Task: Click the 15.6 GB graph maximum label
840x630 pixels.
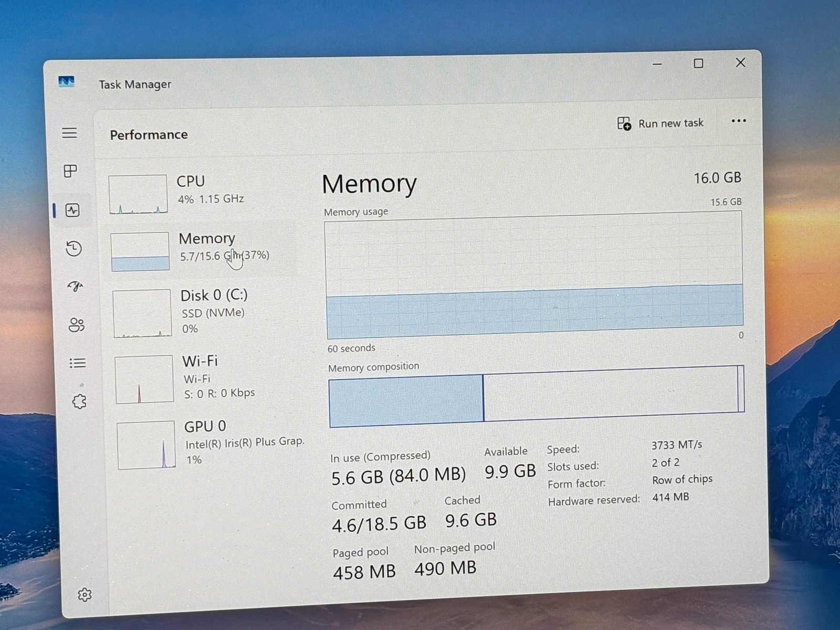Action: [x=726, y=202]
